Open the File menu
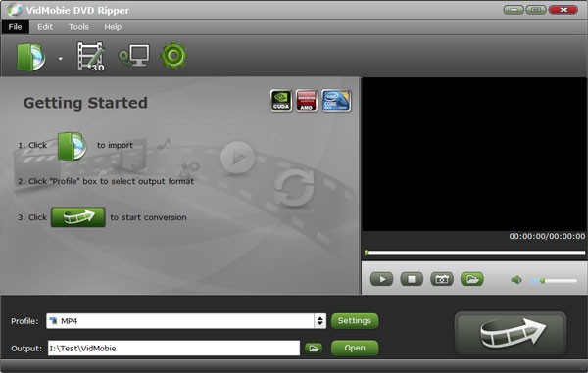588x373 pixels. click(15, 27)
